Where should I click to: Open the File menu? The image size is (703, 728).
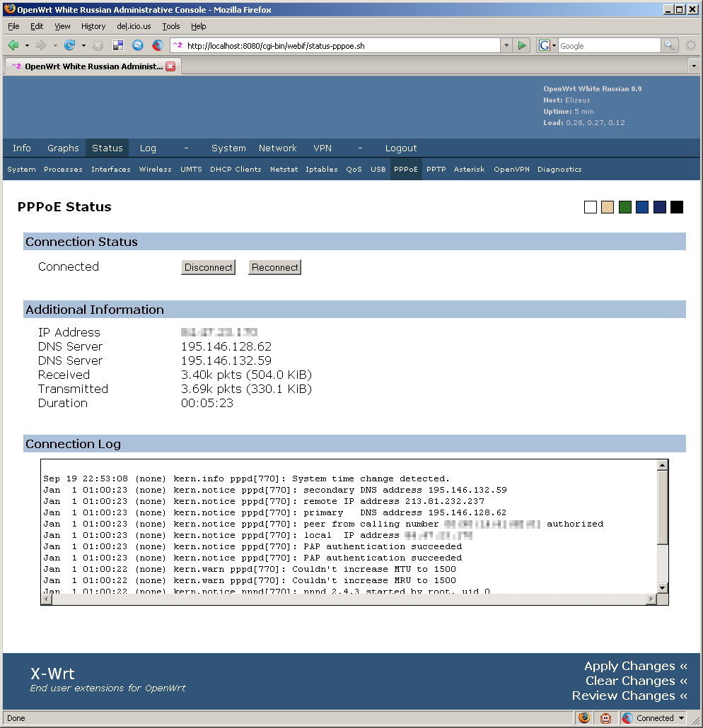click(13, 26)
